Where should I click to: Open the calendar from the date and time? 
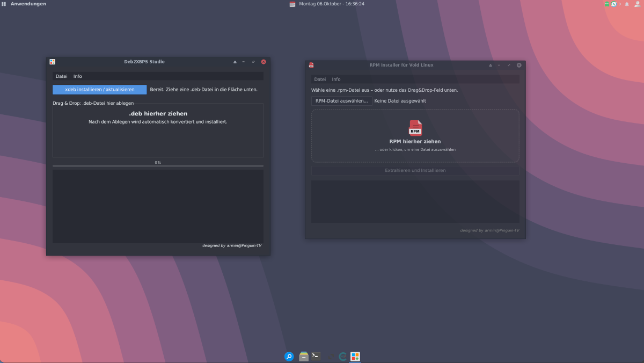(331, 4)
